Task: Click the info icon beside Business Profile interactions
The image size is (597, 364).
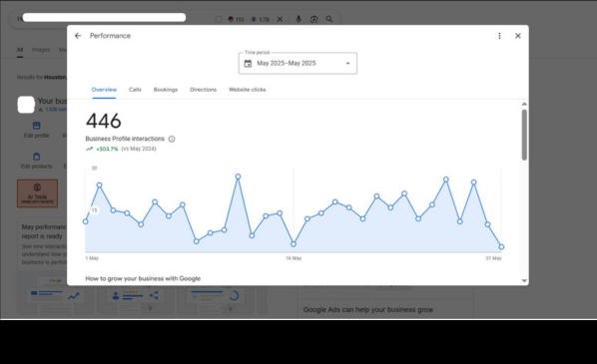Action: (172, 139)
